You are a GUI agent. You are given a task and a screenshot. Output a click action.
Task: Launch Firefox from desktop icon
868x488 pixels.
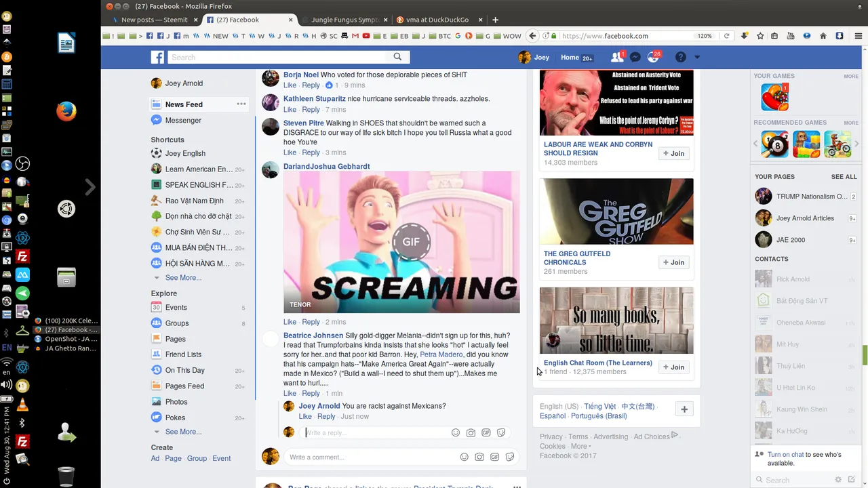click(x=66, y=111)
